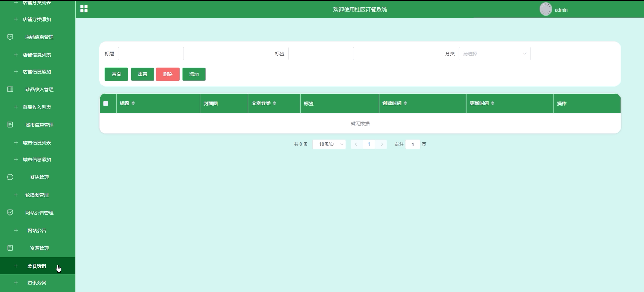Open the 10条/页 page size dropdown

pos(329,144)
